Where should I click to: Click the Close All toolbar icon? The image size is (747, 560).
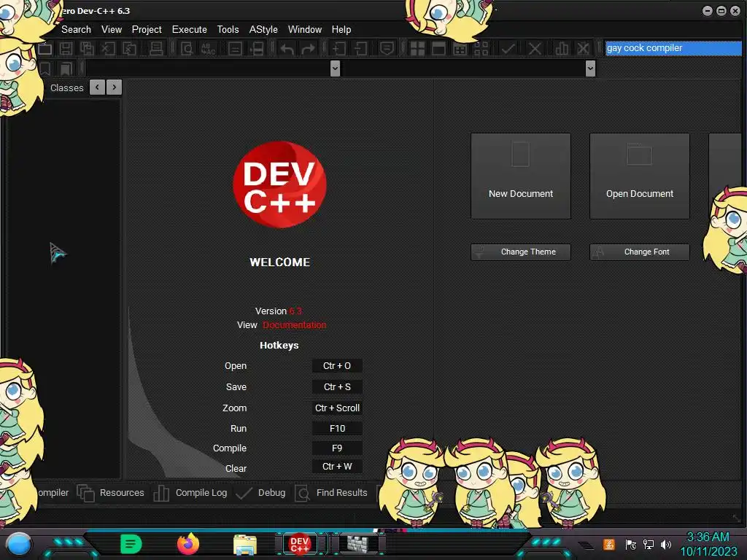(x=130, y=49)
